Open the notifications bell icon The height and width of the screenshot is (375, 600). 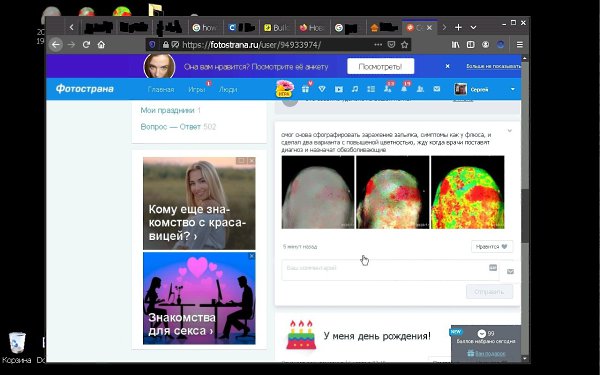(x=404, y=88)
